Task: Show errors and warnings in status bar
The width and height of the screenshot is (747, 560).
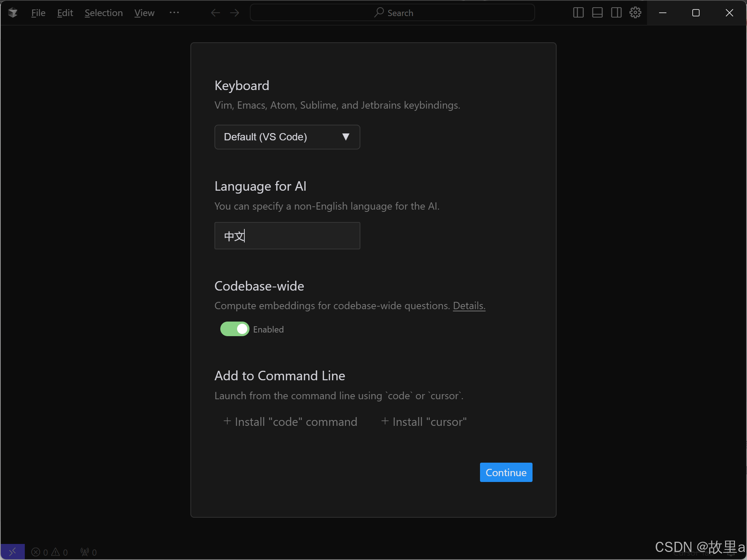Action: [50, 552]
